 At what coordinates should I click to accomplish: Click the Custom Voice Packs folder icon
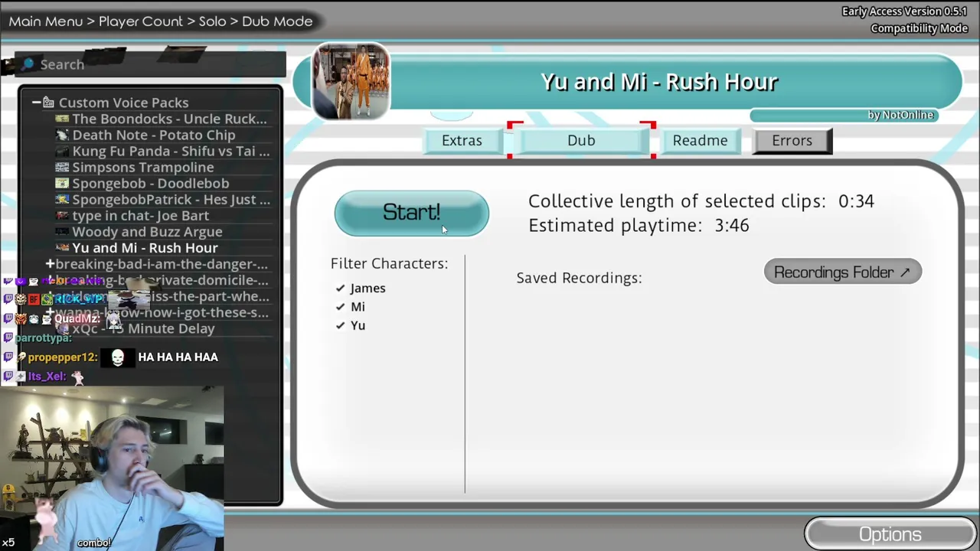[48, 103]
